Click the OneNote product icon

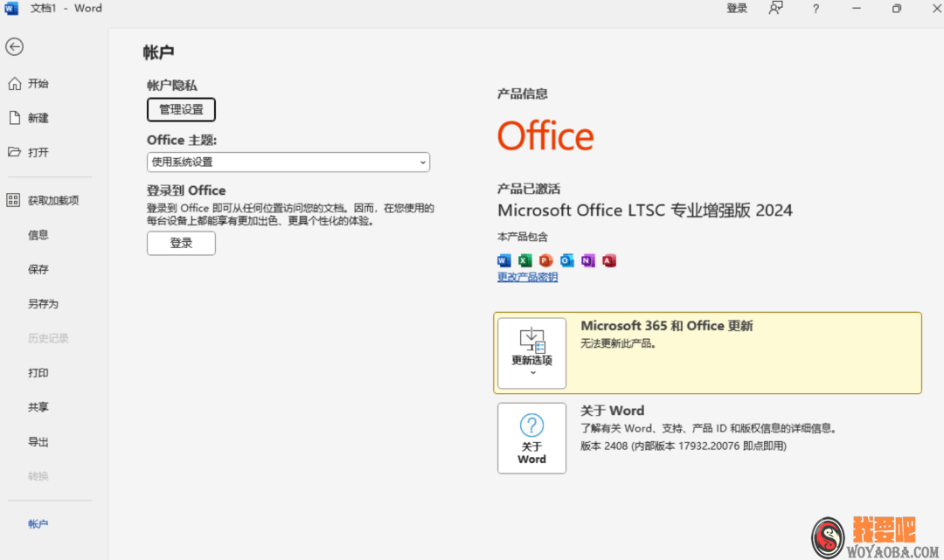tap(588, 260)
